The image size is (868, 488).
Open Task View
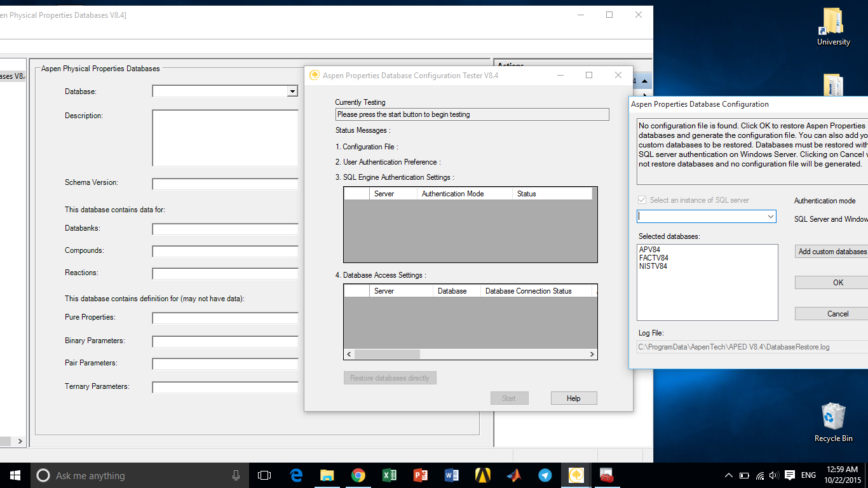point(264,475)
